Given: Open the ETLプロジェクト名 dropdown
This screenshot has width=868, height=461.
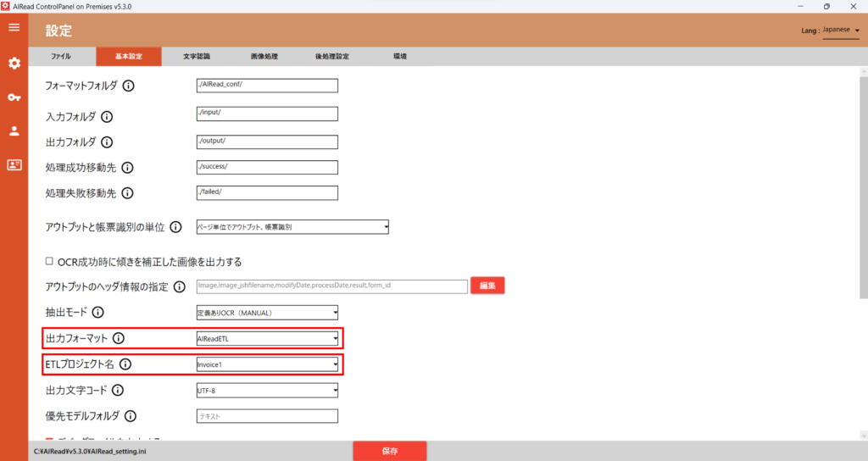Looking at the screenshot, I should pyautogui.click(x=267, y=364).
